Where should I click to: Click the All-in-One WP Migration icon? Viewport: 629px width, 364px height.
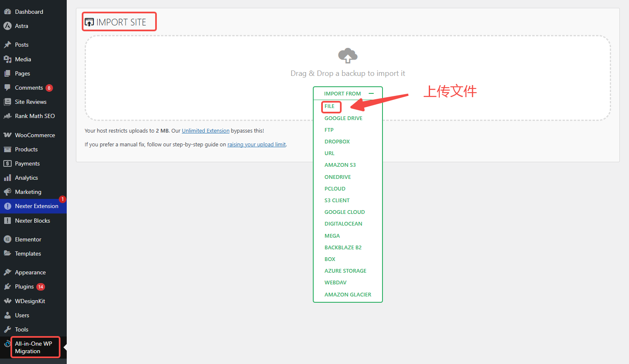[x=8, y=344]
